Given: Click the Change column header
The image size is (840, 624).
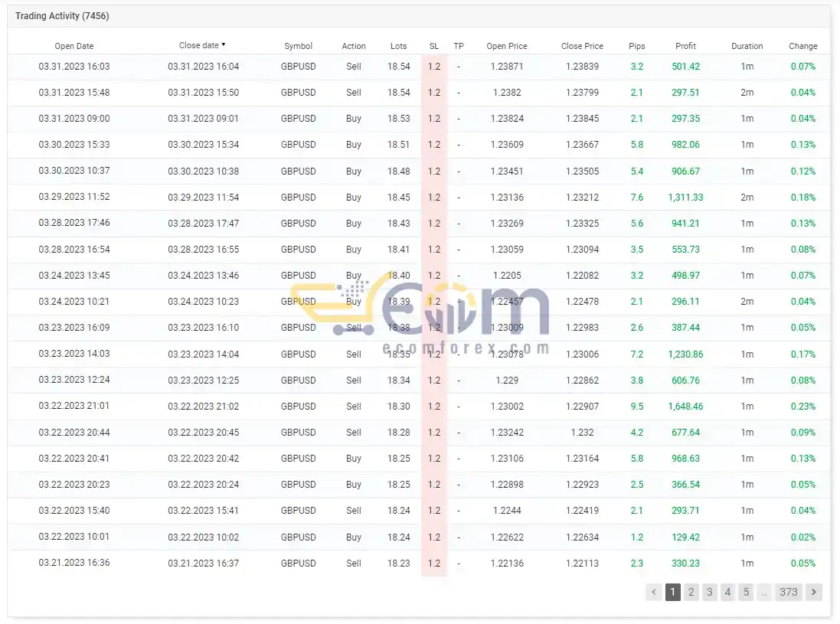Looking at the screenshot, I should tap(803, 46).
